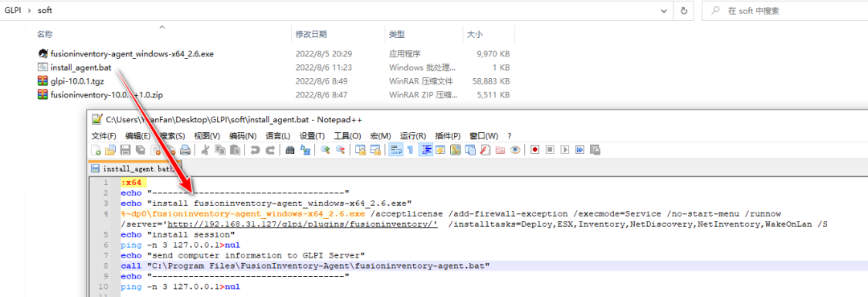The height and width of the screenshot is (297, 868).
Task: Go to GLPI folder in breadcrumb
Action: click(x=13, y=10)
